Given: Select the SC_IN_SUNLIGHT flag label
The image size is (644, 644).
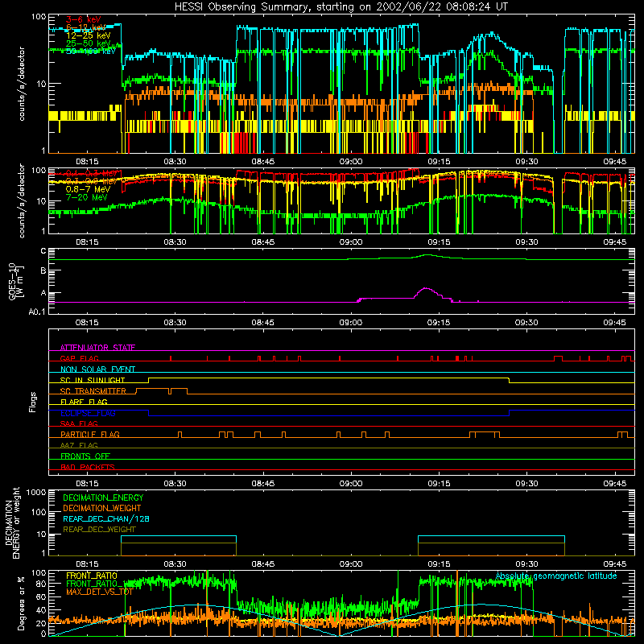Looking at the screenshot, I should click(x=93, y=380).
